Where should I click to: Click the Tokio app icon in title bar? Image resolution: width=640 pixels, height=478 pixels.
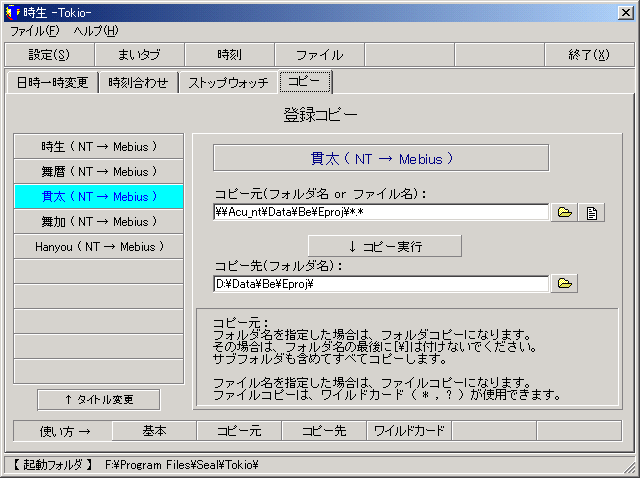[11, 12]
